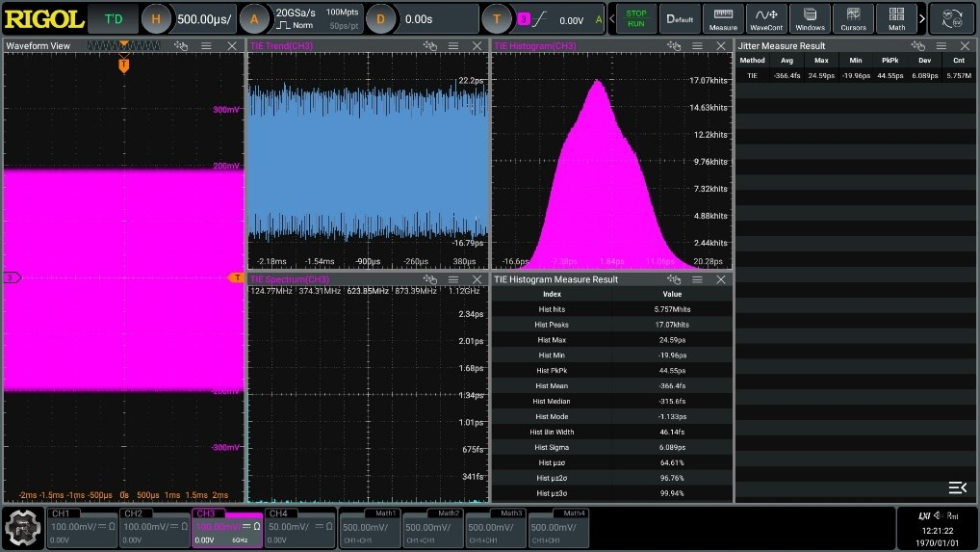This screenshot has height=552, width=980.
Task: Toggle the Math3 channel
Action: [x=496, y=528]
